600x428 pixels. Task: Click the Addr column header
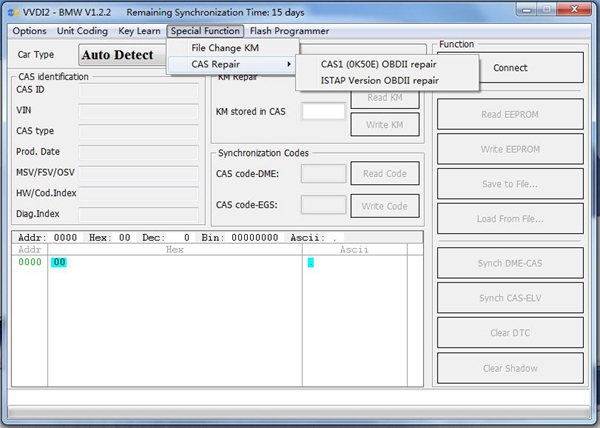[29, 250]
